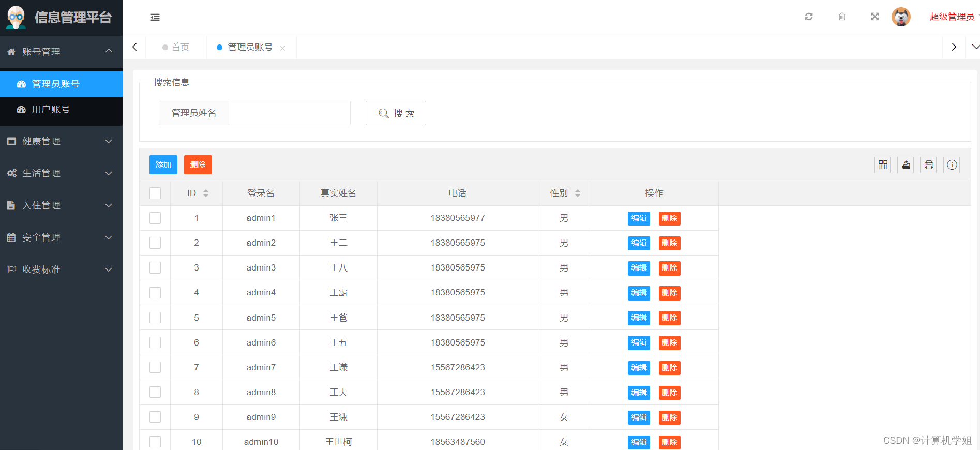This screenshot has width=980, height=450.
Task: Click the blue 添加 button
Action: coord(163,164)
